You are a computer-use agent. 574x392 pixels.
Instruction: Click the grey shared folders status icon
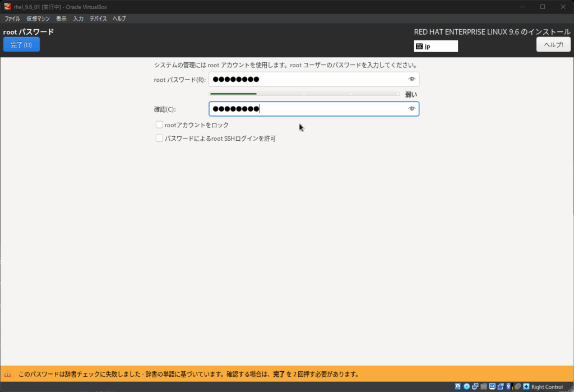(484, 386)
